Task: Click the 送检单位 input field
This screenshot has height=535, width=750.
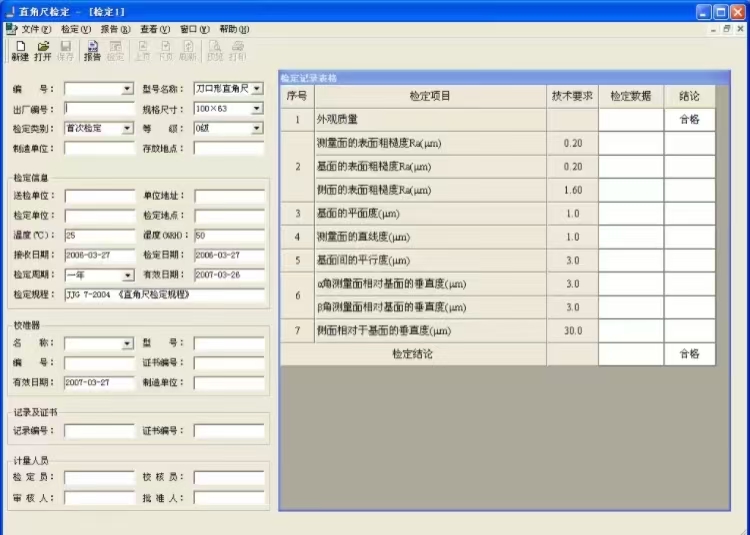Action: 99,196
